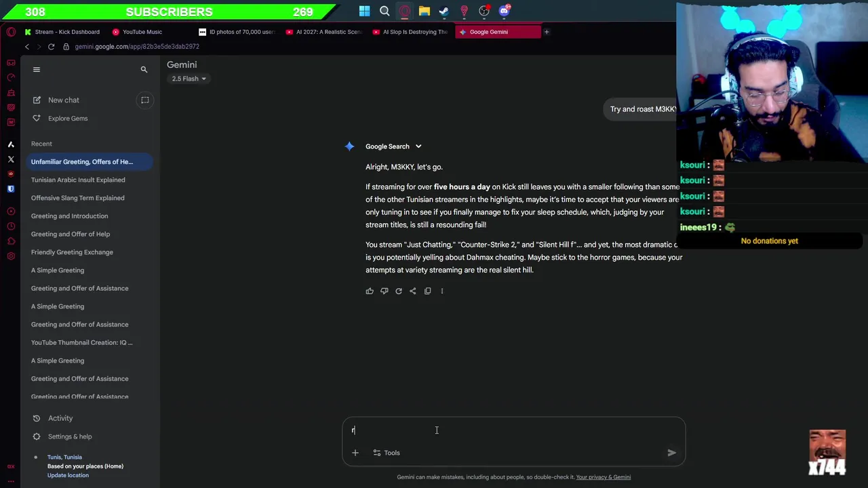
Task: Expand the Google Search sources chevron
Action: click(418, 146)
